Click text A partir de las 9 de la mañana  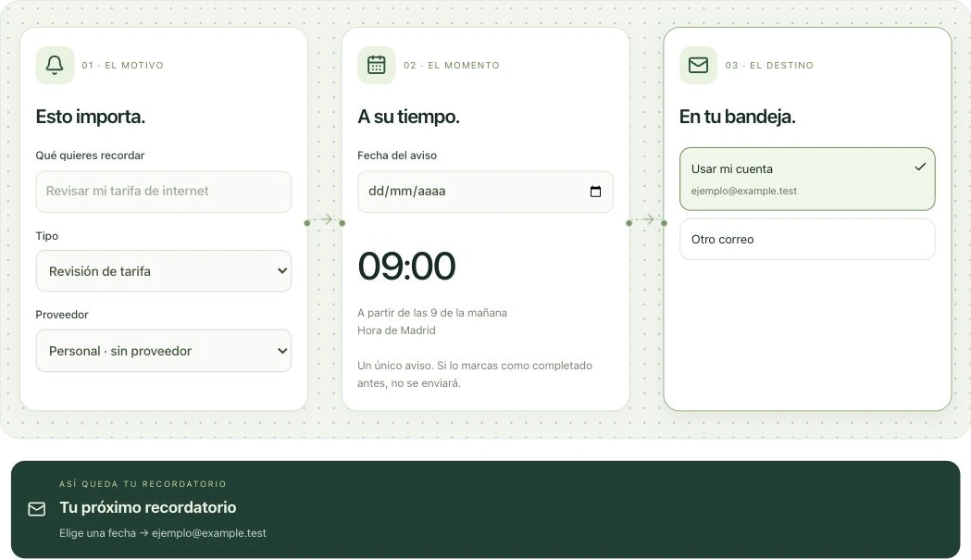click(x=432, y=313)
